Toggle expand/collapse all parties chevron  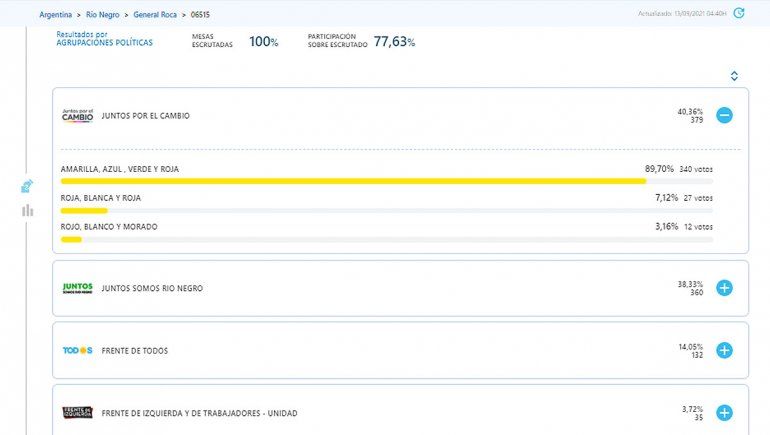coord(734,76)
